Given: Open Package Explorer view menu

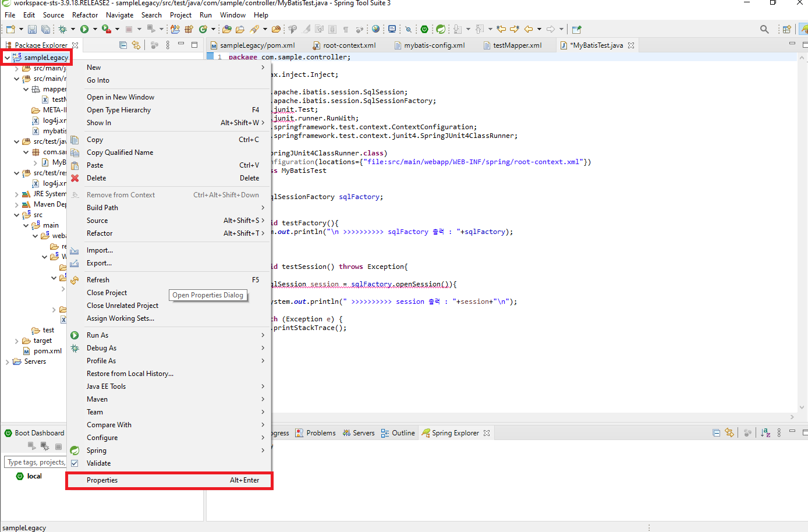Looking at the screenshot, I should click(x=168, y=45).
